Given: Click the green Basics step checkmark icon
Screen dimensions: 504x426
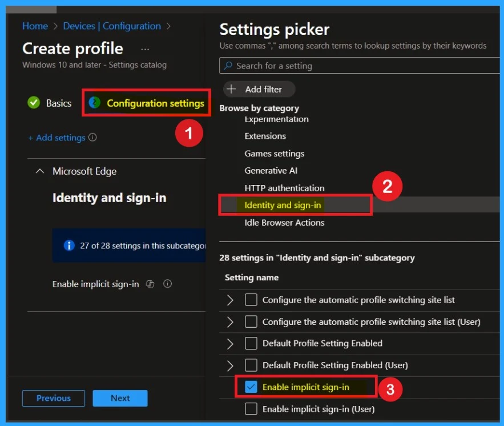Looking at the screenshot, I should (x=34, y=103).
